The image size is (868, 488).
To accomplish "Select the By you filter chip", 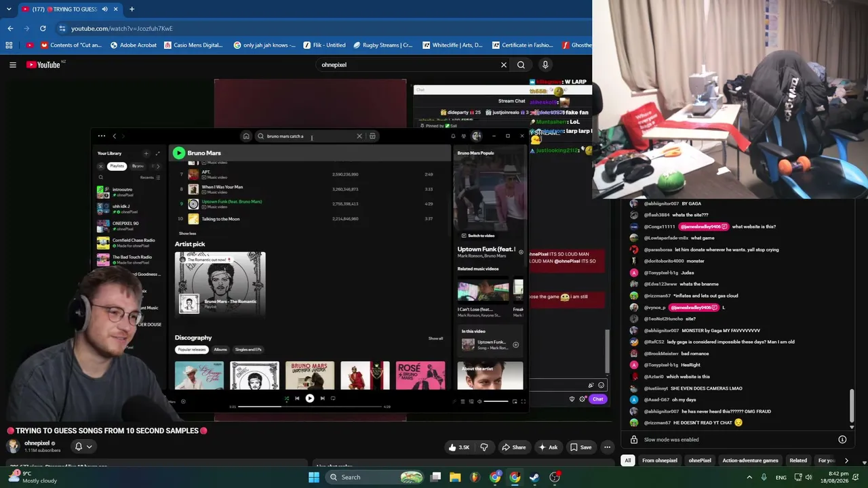I will [138, 166].
